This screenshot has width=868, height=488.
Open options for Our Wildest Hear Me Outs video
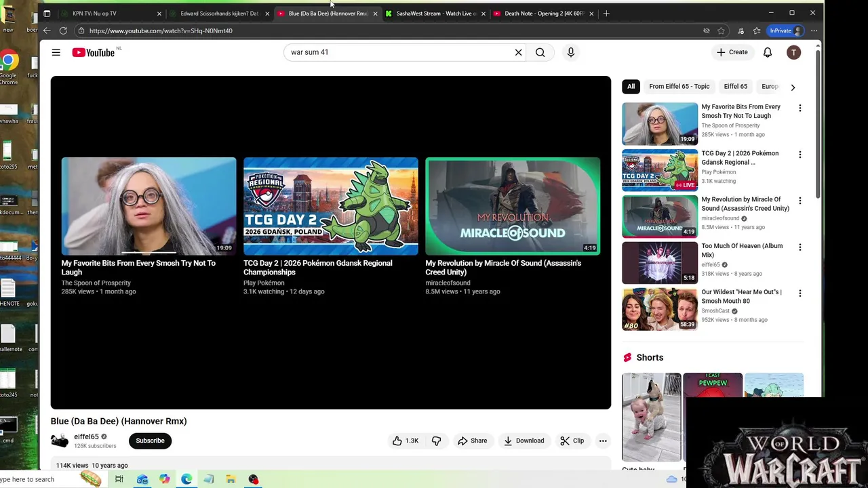pyautogui.click(x=800, y=293)
